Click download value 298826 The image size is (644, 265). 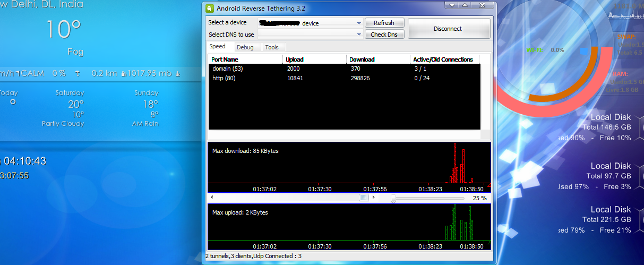(x=360, y=79)
